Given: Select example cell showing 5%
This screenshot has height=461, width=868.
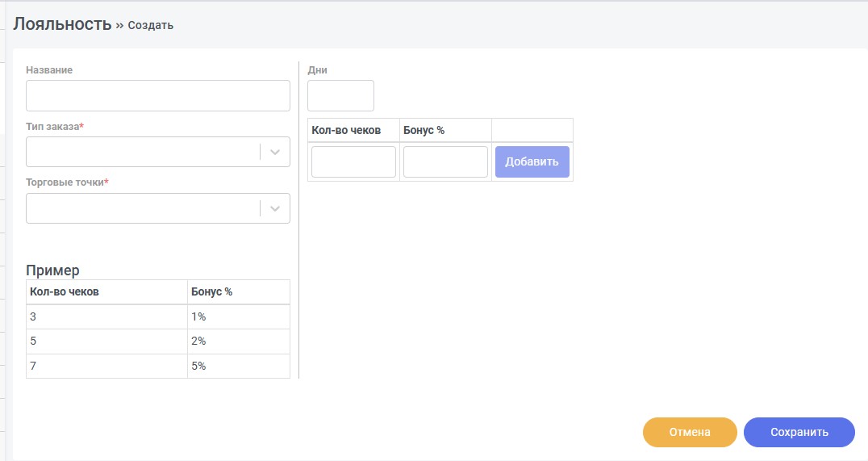Looking at the screenshot, I should coord(239,367).
